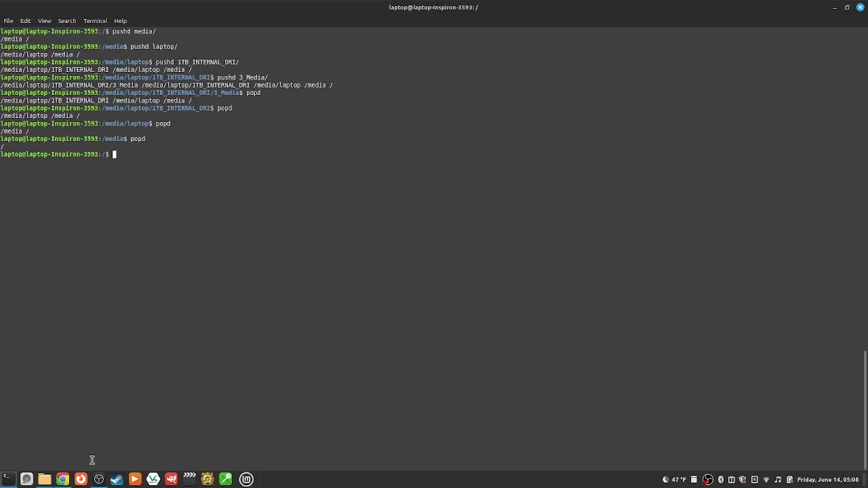This screenshot has width=868, height=488.
Task: Open the File menu
Action: point(8,20)
